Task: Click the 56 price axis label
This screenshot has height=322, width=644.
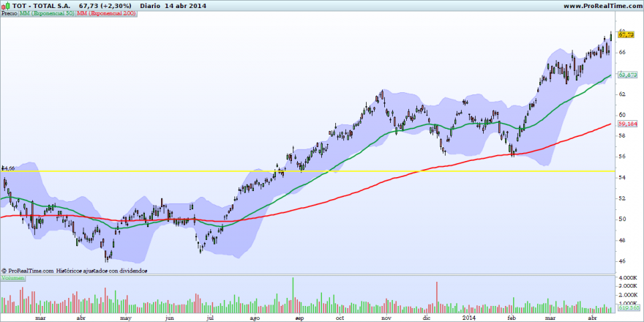Action: pyautogui.click(x=622, y=157)
